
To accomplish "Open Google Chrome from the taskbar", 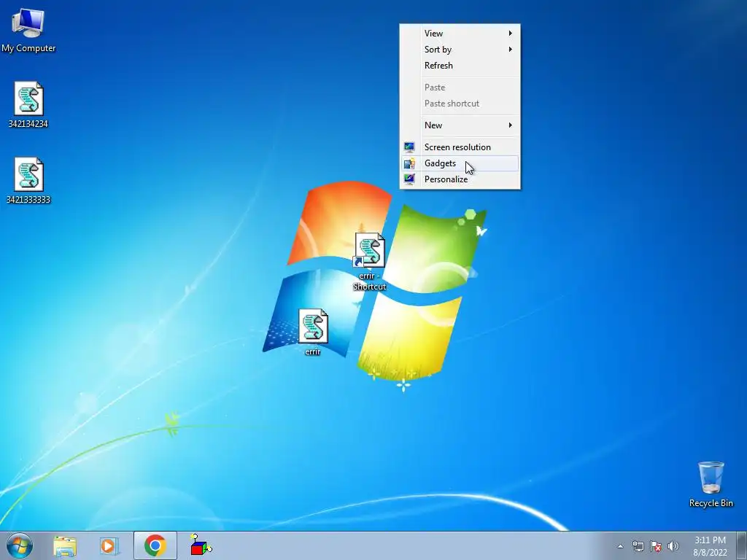I will tap(155, 545).
